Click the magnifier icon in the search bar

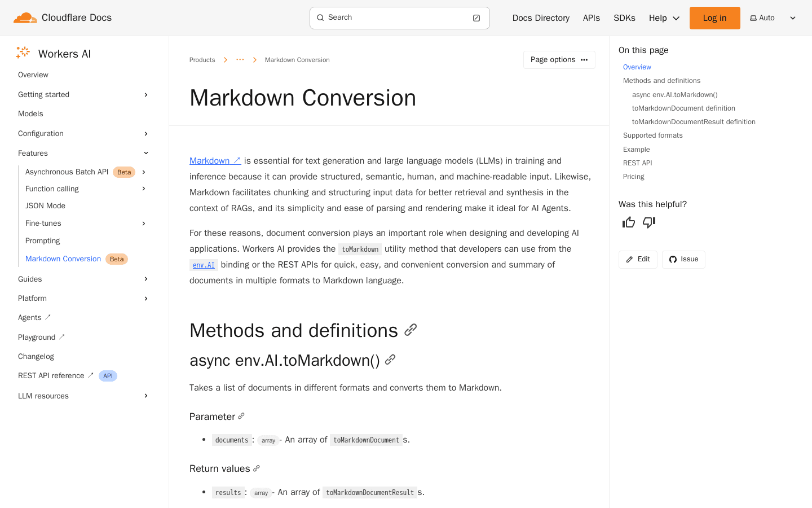click(x=320, y=17)
